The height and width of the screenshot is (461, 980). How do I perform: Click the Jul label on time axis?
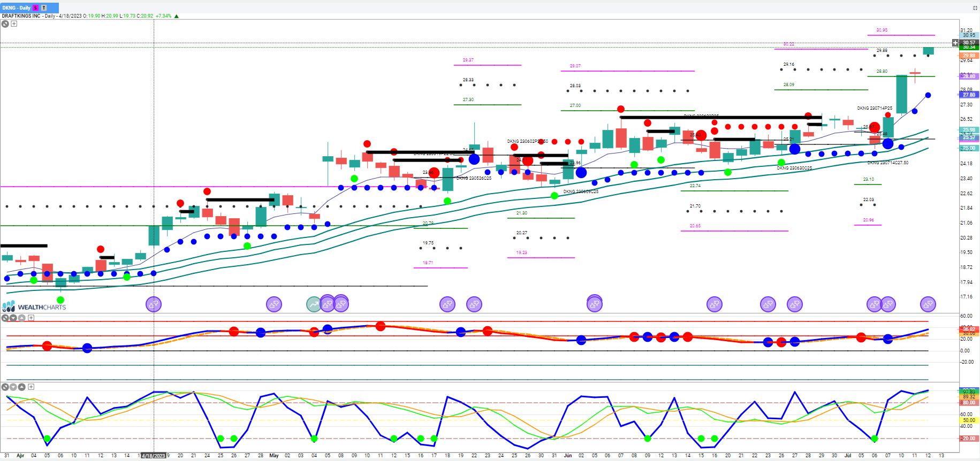[848, 456]
